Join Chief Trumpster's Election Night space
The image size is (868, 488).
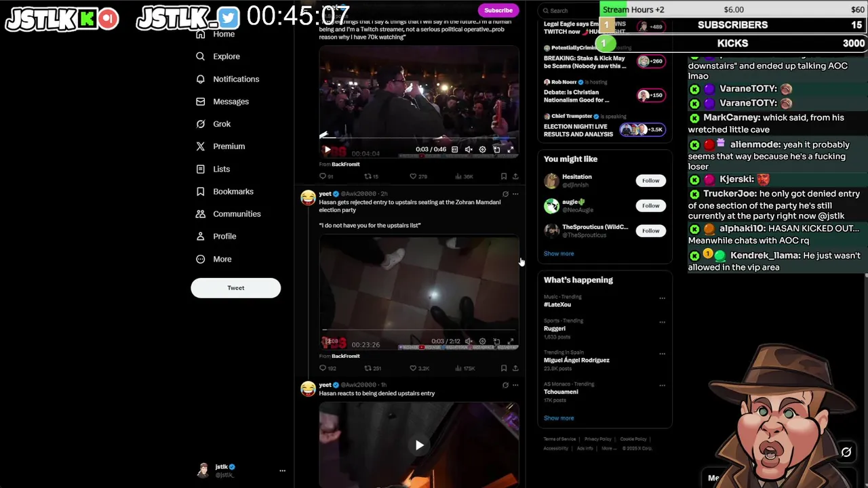coord(642,129)
